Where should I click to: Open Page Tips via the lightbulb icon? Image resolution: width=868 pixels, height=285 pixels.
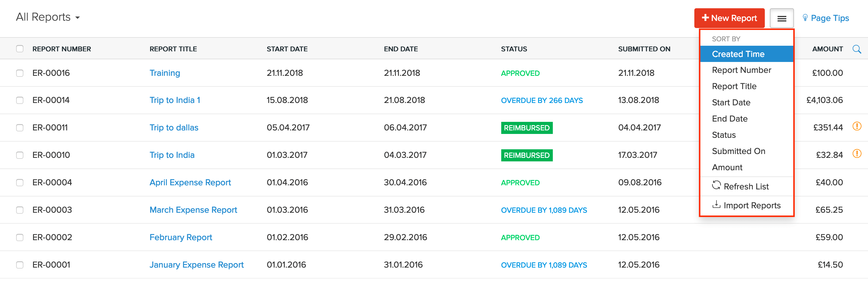(805, 18)
